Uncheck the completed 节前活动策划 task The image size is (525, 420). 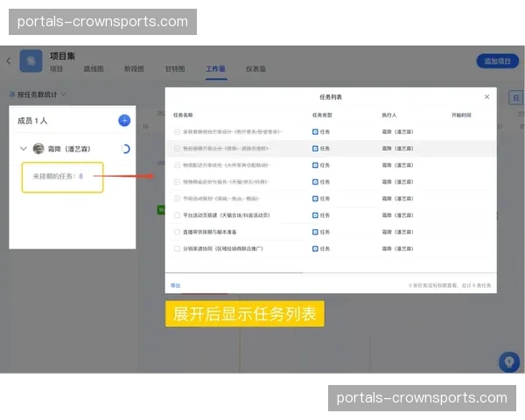click(177, 199)
